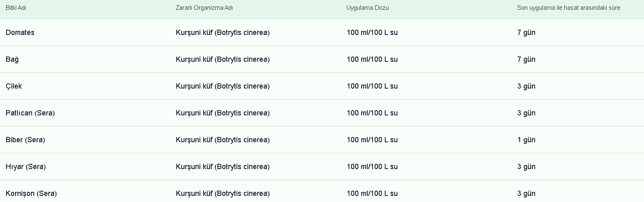Click the harvest interval column header
This screenshot has height=202, width=644.
pos(568,8)
